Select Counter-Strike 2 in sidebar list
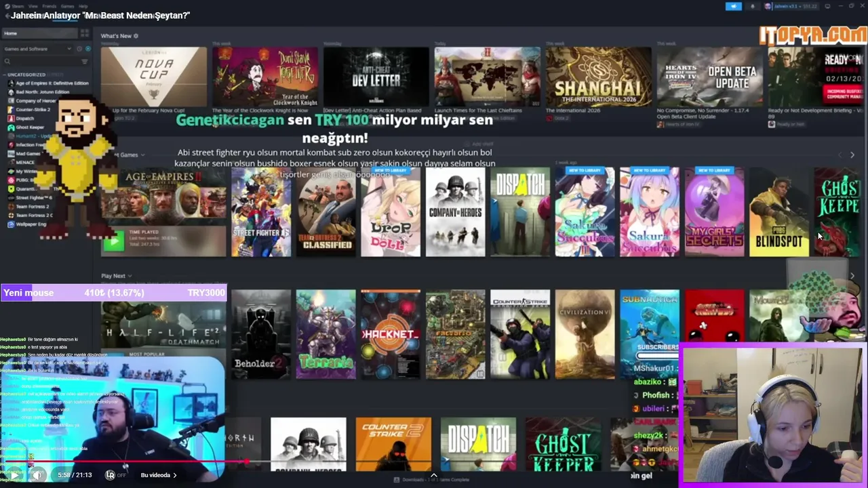The width and height of the screenshot is (868, 488). click(x=33, y=110)
